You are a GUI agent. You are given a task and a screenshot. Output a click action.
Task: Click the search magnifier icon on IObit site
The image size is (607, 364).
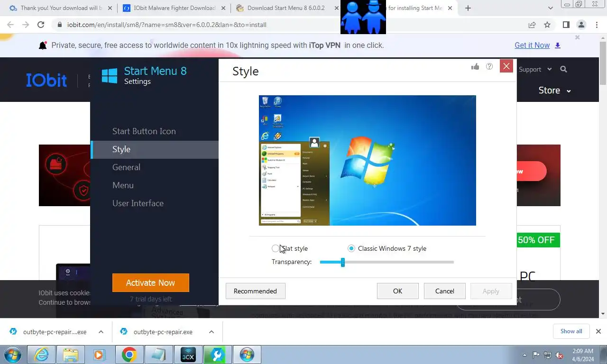563,69
